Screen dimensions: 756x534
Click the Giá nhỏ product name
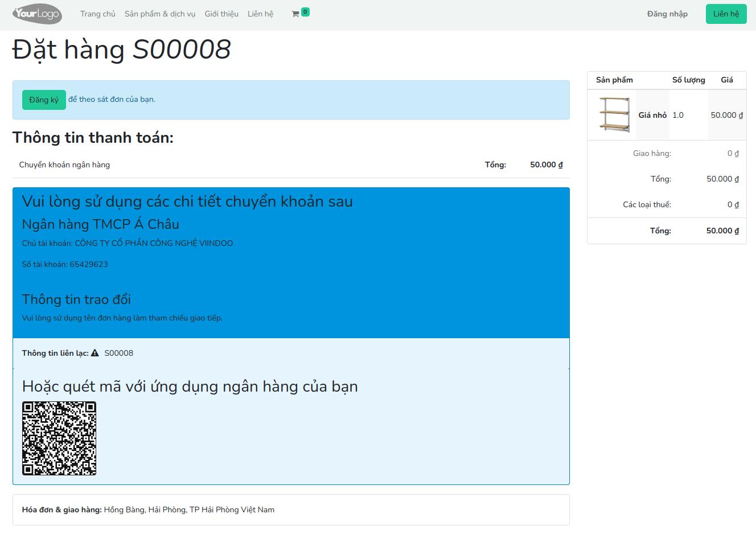(x=652, y=115)
